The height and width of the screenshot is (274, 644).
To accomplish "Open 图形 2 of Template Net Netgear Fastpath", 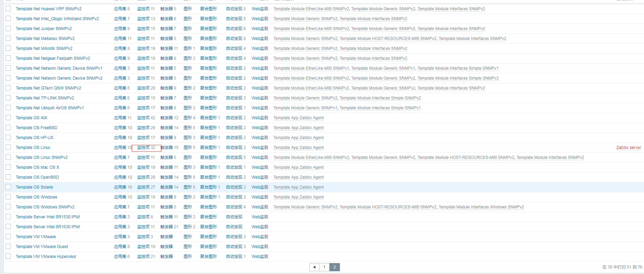I will [189, 58].
